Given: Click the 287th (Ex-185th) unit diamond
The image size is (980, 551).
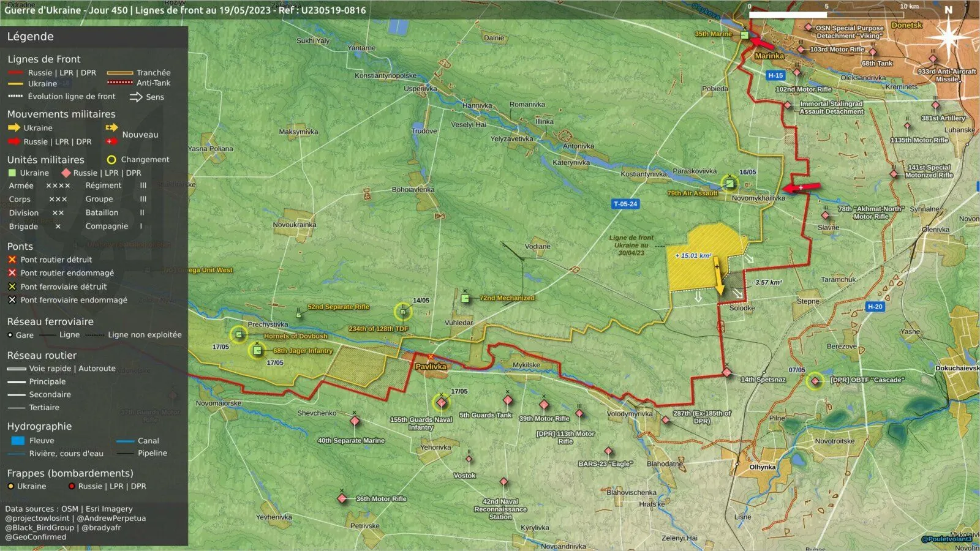Looking at the screenshot, I should [666, 420].
